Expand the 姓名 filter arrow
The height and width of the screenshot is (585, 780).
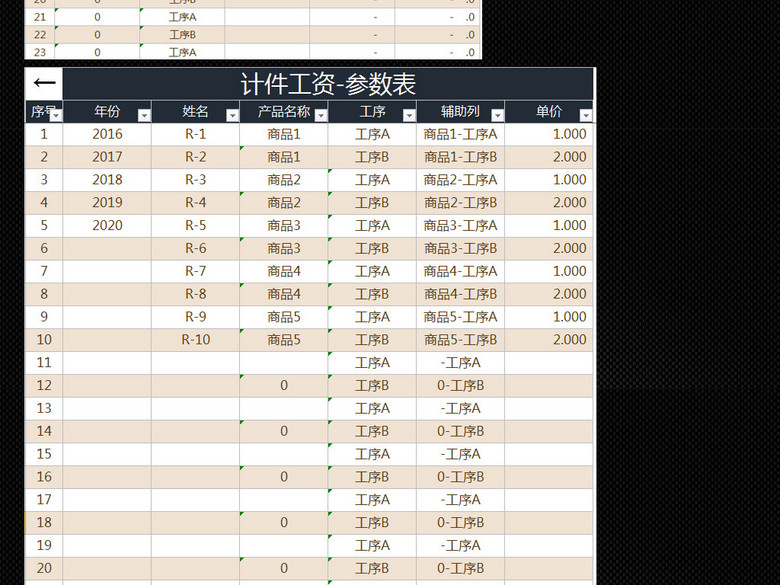[232, 115]
